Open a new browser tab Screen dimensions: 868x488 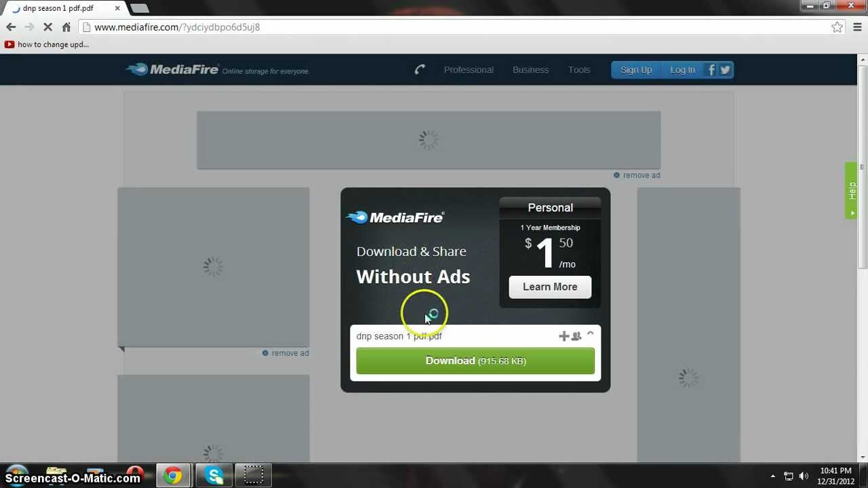[139, 8]
